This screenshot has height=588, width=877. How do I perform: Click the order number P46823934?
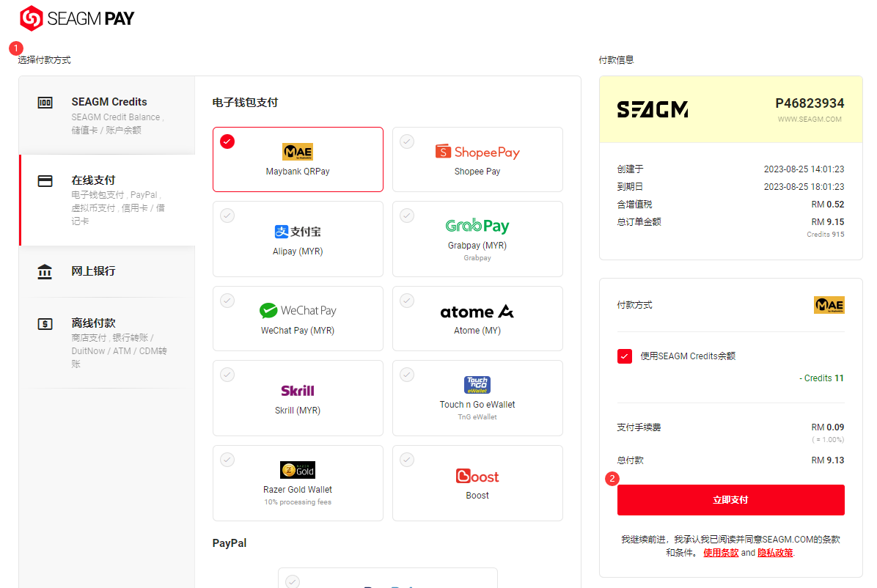pyautogui.click(x=810, y=103)
